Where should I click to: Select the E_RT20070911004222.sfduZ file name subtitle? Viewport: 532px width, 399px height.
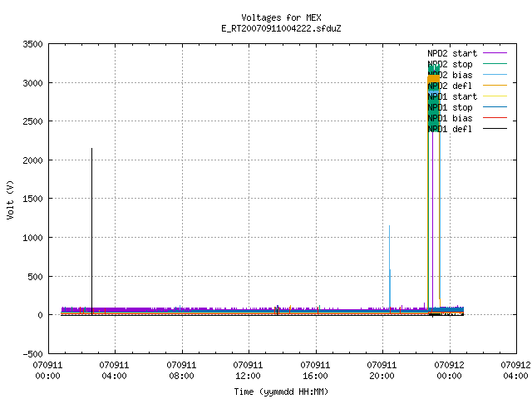(281, 28)
